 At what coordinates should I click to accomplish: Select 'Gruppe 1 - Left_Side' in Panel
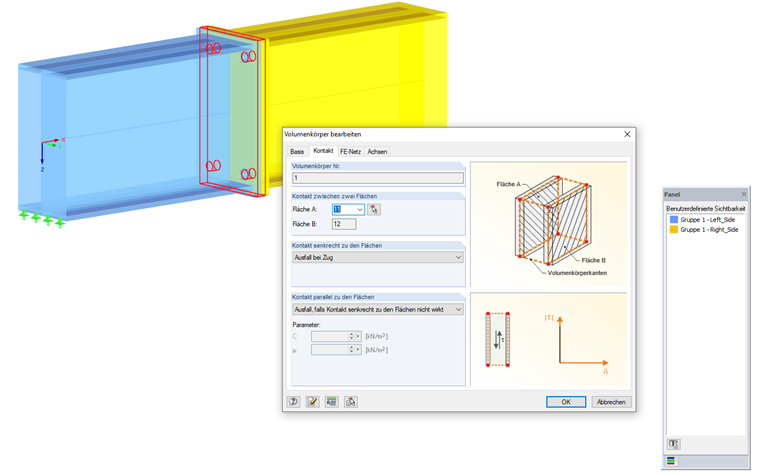coord(707,220)
